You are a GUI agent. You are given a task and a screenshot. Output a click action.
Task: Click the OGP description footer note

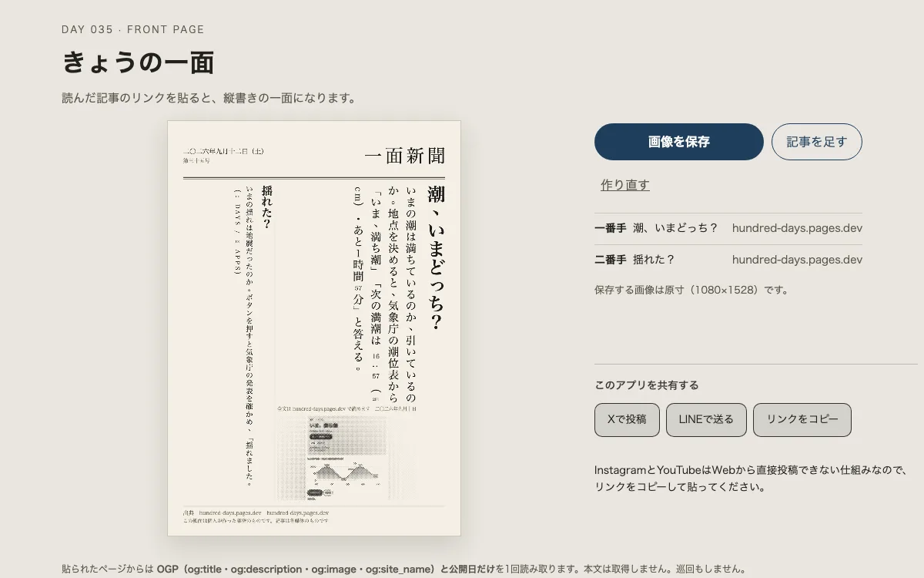tap(403, 570)
